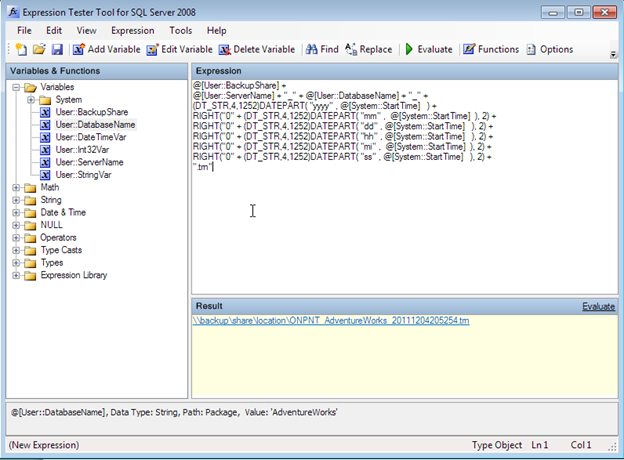624x460 pixels.
Task: Select User::StringVar variable
Action: [83, 175]
